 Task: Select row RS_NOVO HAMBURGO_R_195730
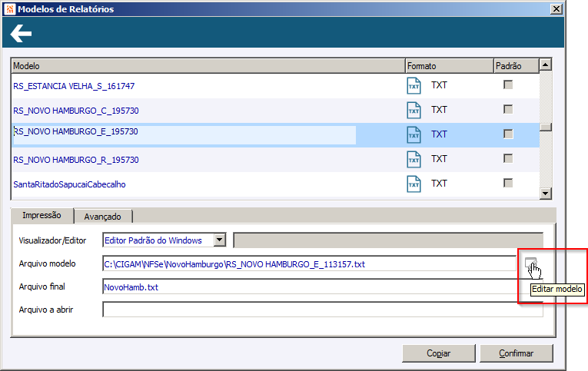click(x=275, y=160)
